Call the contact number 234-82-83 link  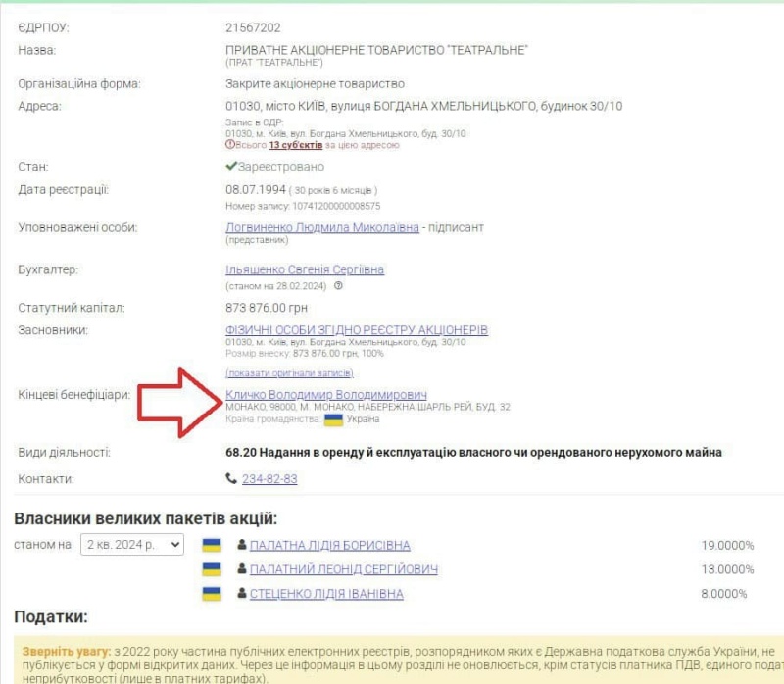point(269,479)
